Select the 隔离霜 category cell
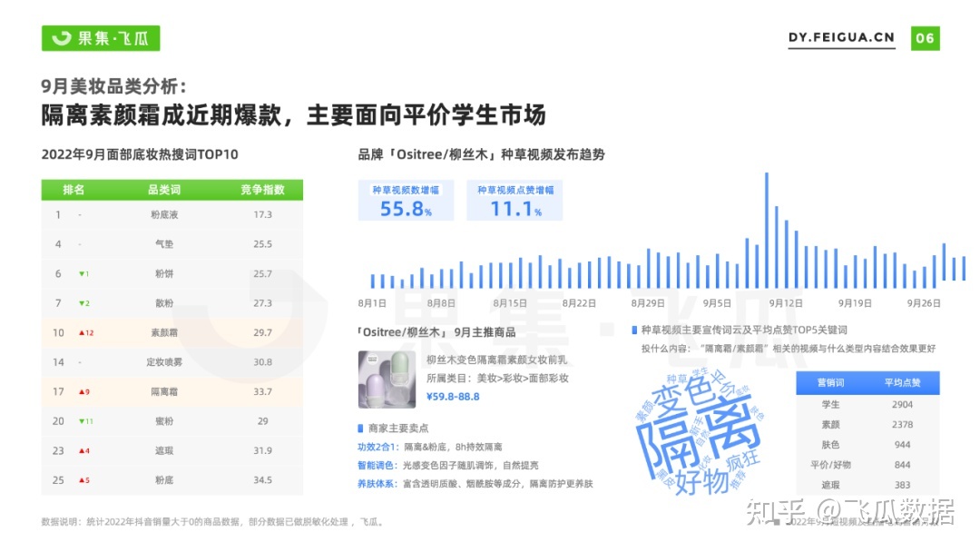980x552 pixels. (x=164, y=392)
